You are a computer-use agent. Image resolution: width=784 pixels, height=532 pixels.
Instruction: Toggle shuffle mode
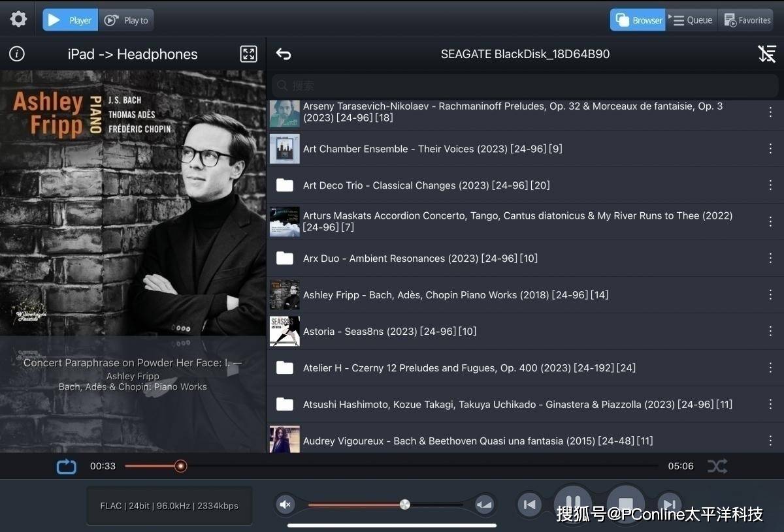coord(717,466)
